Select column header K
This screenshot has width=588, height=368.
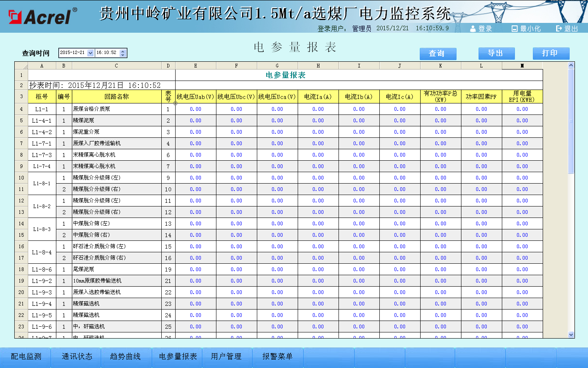441,65
